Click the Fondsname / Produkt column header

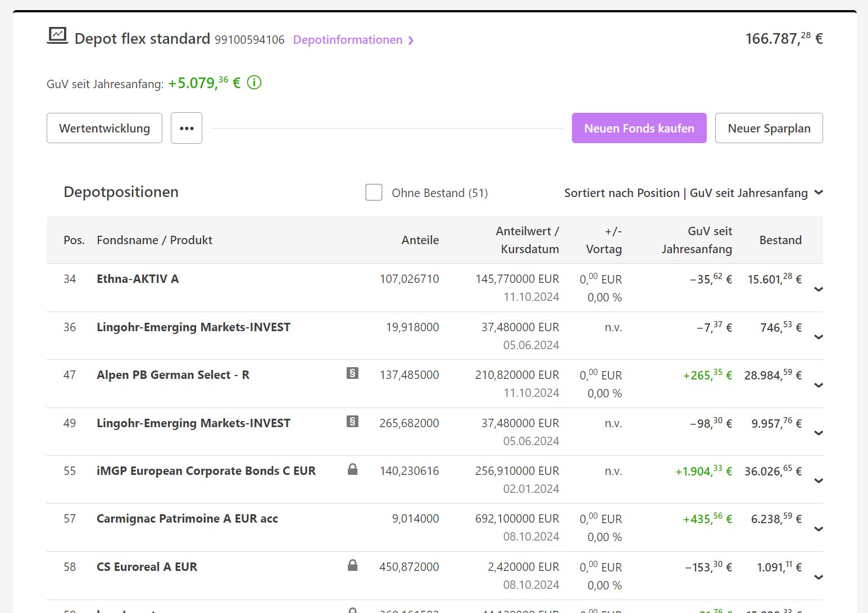click(154, 240)
